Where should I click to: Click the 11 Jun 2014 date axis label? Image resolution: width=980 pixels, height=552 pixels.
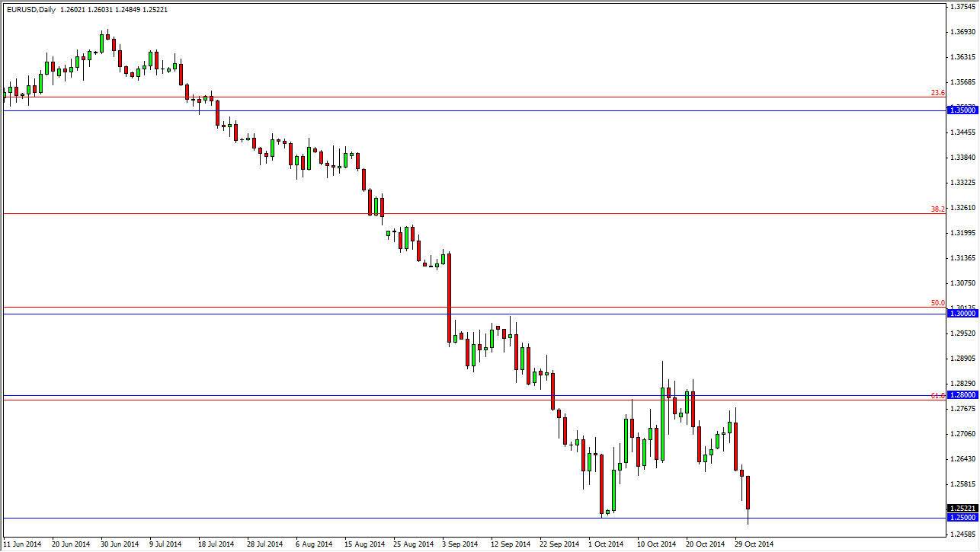pyautogui.click(x=23, y=544)
